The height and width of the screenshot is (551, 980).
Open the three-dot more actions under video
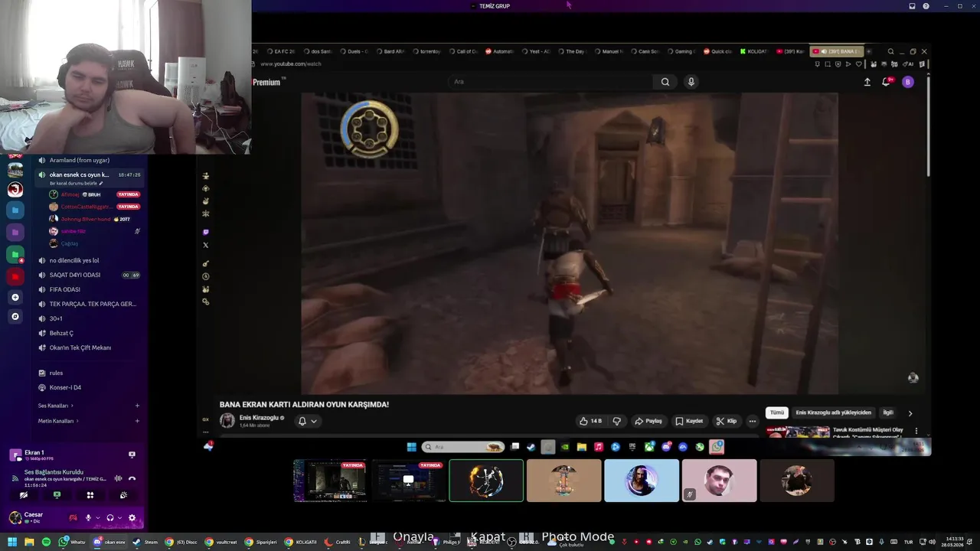(753, 421)
